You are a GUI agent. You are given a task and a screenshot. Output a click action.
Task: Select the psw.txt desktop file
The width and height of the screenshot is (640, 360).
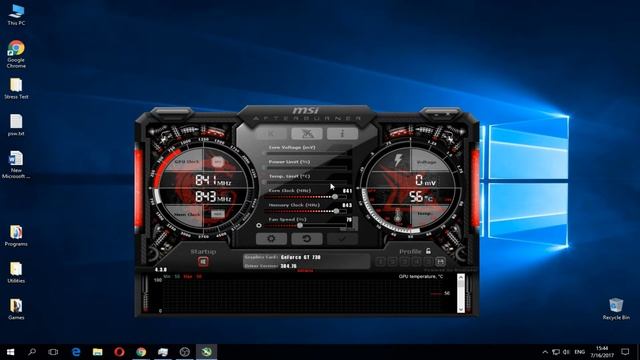click(x=16, y=125)
